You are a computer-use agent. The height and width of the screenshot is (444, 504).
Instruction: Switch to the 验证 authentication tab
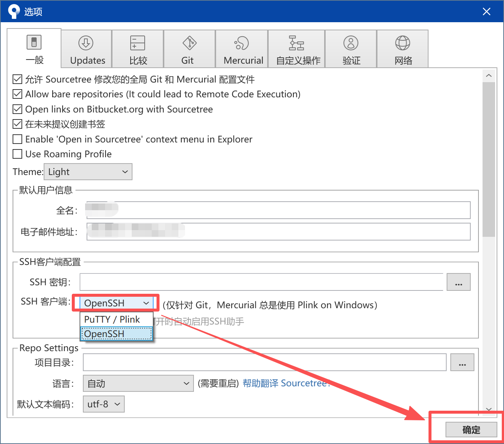click(x=351, y=49)
